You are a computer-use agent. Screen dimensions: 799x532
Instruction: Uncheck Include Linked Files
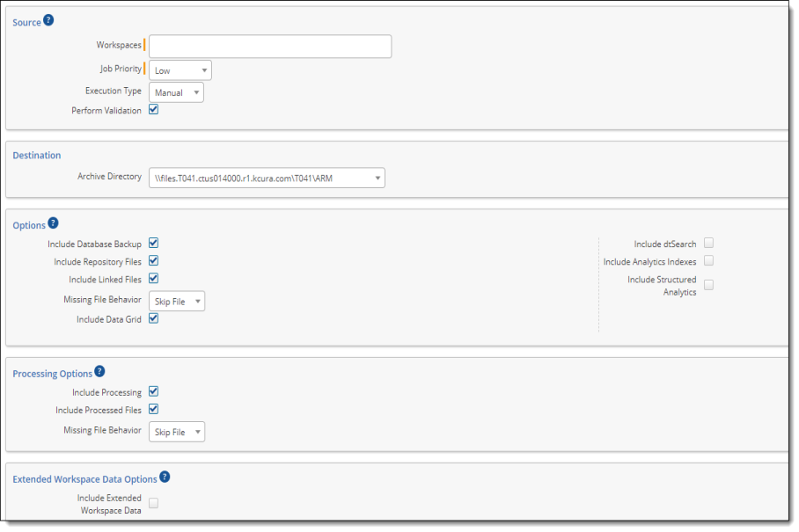pyautogui.click(x=153, y=279)
